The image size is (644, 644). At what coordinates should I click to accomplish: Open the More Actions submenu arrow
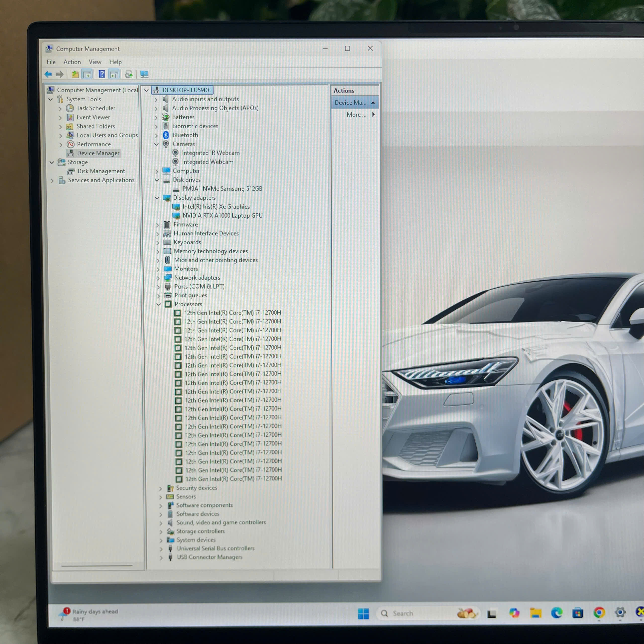coord(373,114)
